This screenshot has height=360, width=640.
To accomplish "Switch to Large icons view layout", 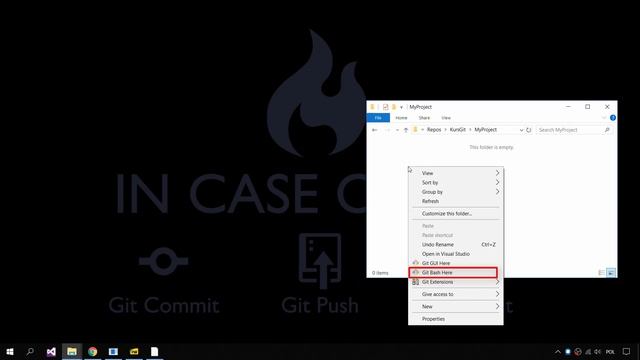I will [611, 273].
